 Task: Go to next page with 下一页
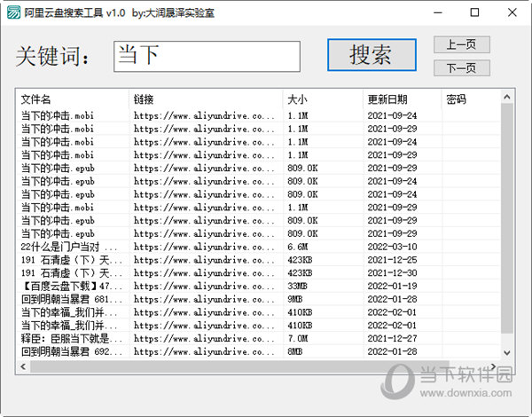tap(461, 68)
